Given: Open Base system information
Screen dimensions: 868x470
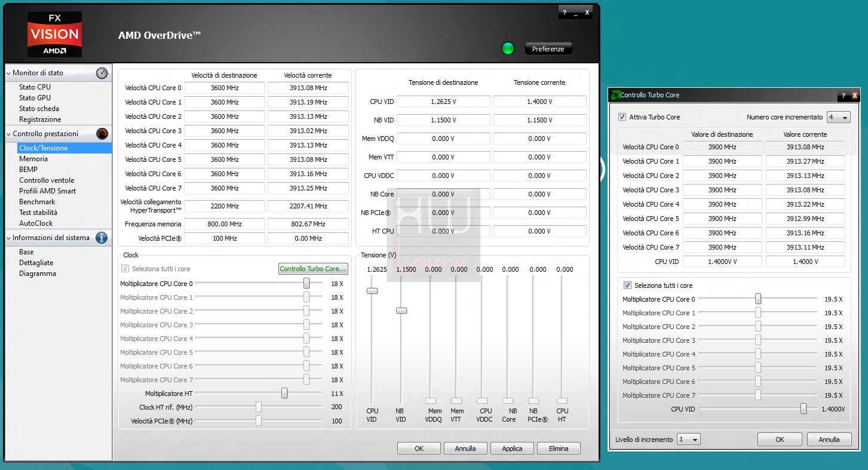Looking at the screenshot, I should pos(26,252).
